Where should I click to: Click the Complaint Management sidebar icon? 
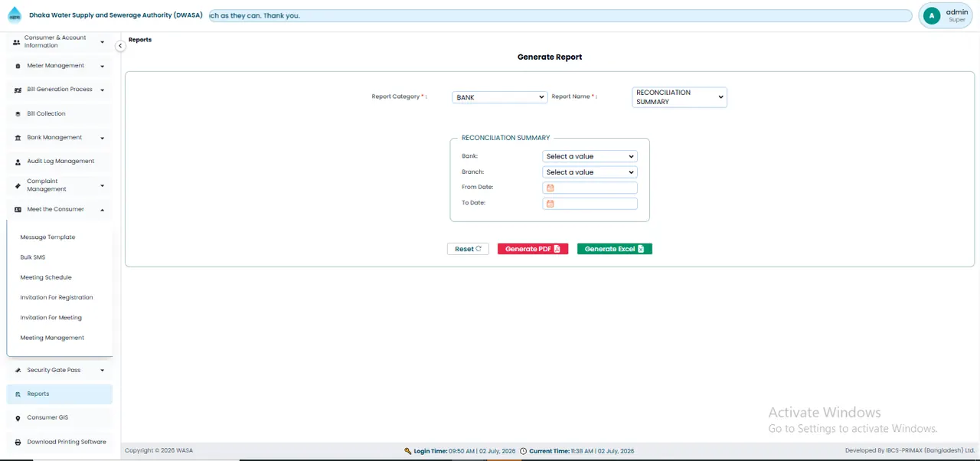pyautogui.click(x=18, y=185)
